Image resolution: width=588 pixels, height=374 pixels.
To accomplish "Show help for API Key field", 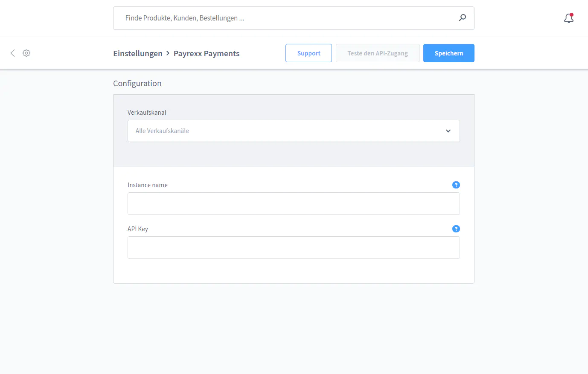I will pyautogui.click(x=456, y=229).
